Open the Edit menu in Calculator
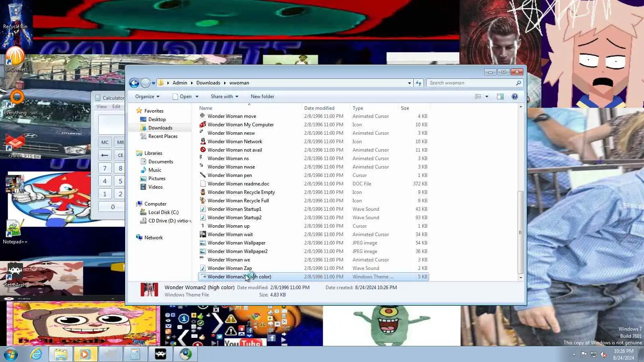Image resolution: width=644 pixels, height=362 pixels. (x=116, y=107)
